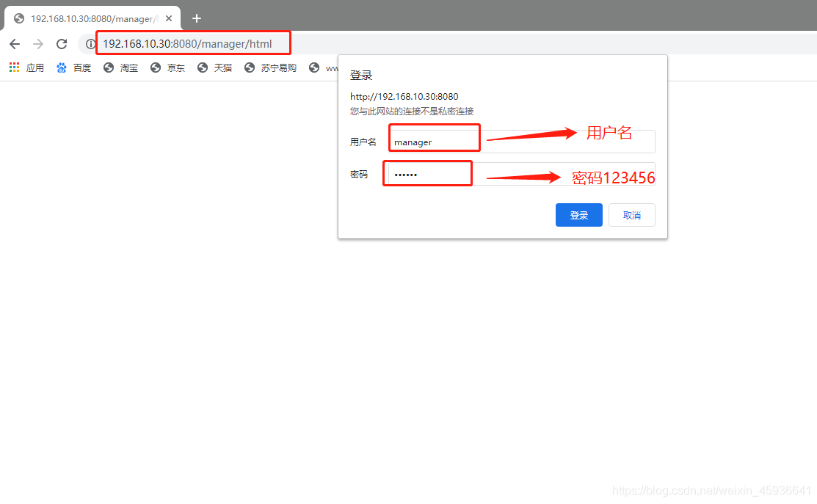
Task: Click the globe favicon on the tab
Action: click(x=19, y=18)
